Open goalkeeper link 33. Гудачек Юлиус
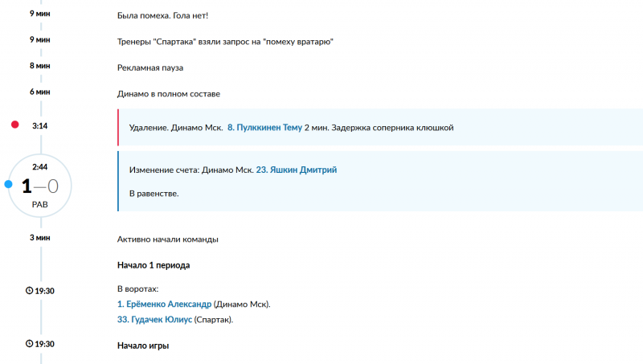The image size is (643, 364). (x=154, y=319)
